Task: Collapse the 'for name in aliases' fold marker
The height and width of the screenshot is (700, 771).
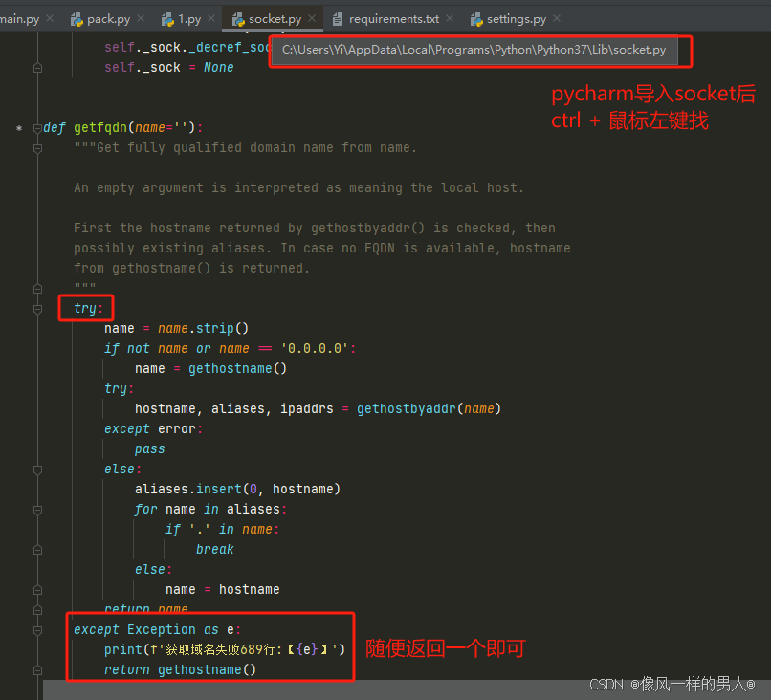Action: pyautogui.click(x=37, y=510)
